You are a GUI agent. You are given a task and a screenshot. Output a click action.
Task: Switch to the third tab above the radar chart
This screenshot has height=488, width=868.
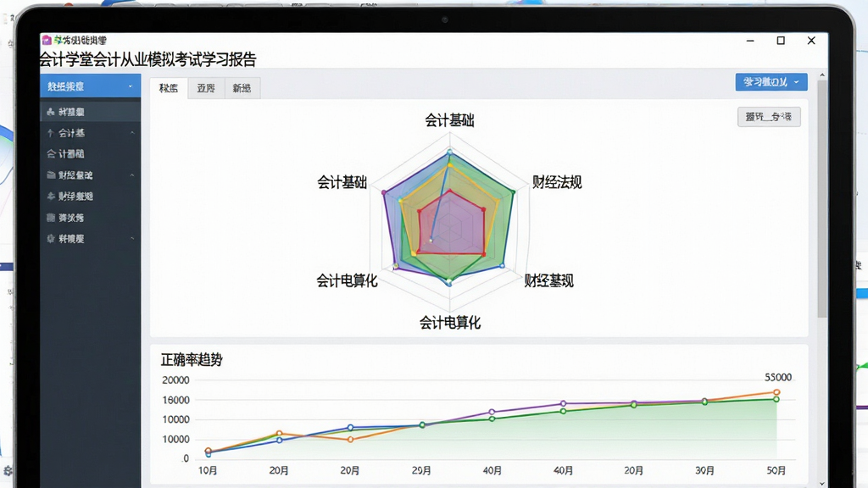(x=242, y=88)
